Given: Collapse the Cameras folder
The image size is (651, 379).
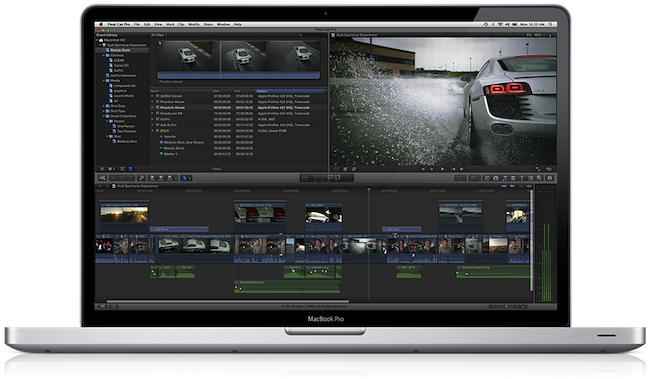Looking at the screenshot, I should 104,55.
